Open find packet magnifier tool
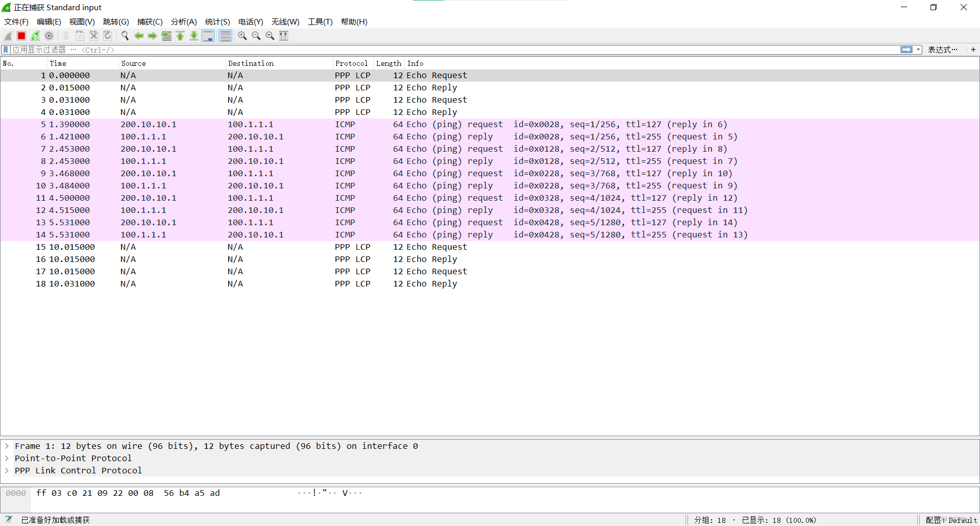 click(x=125, y=36)
